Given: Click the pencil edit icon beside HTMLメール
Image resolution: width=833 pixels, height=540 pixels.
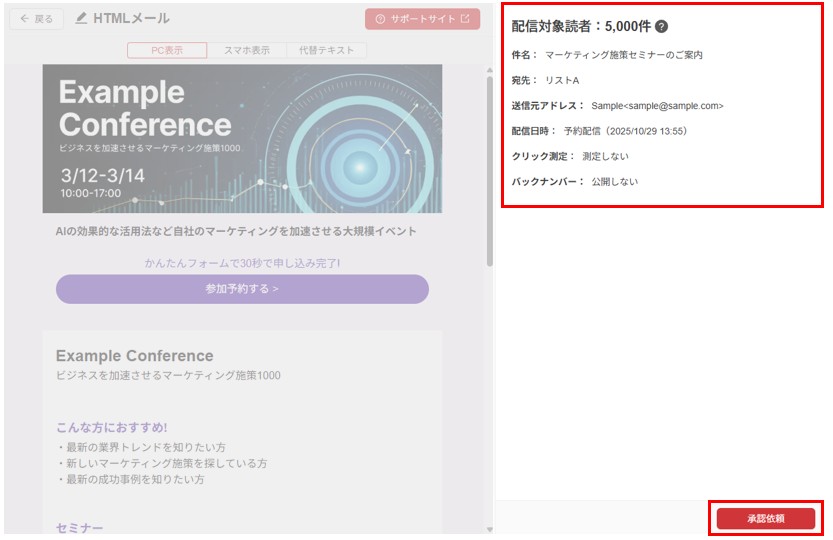Looking at the screenshot, I should pos(81,18).
